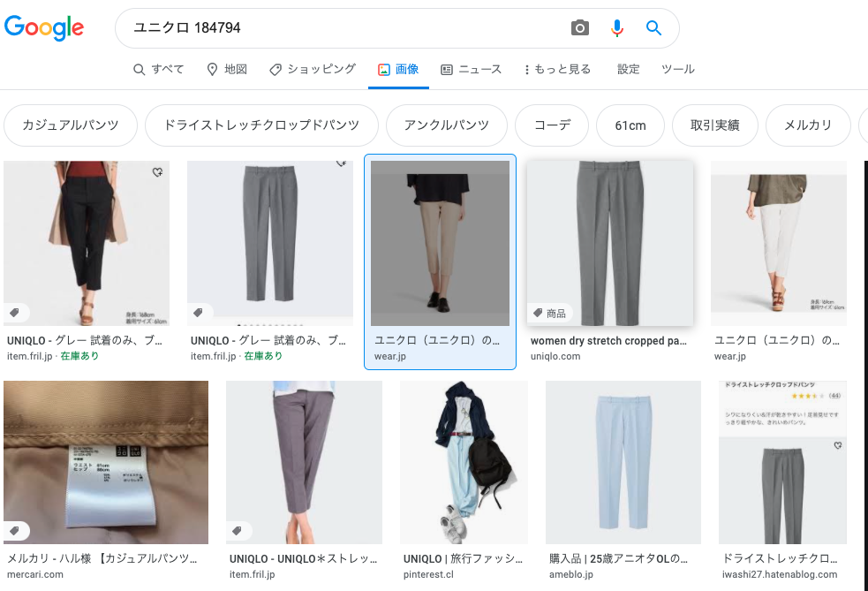Screen dimensions: 868x591
Task: Click wear.jp source under selected result
Action: coord(389,356)
